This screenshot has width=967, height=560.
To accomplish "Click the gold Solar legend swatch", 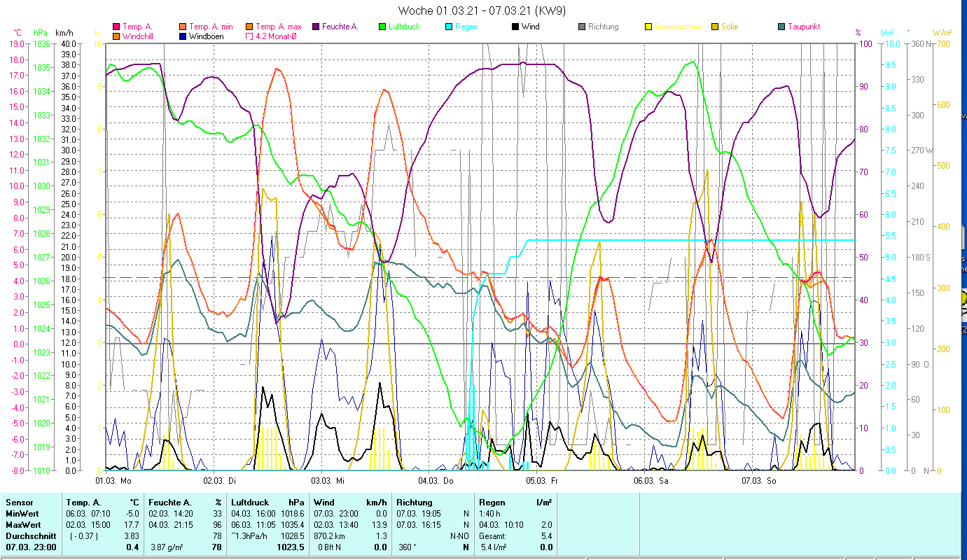I will click(715, 27).
